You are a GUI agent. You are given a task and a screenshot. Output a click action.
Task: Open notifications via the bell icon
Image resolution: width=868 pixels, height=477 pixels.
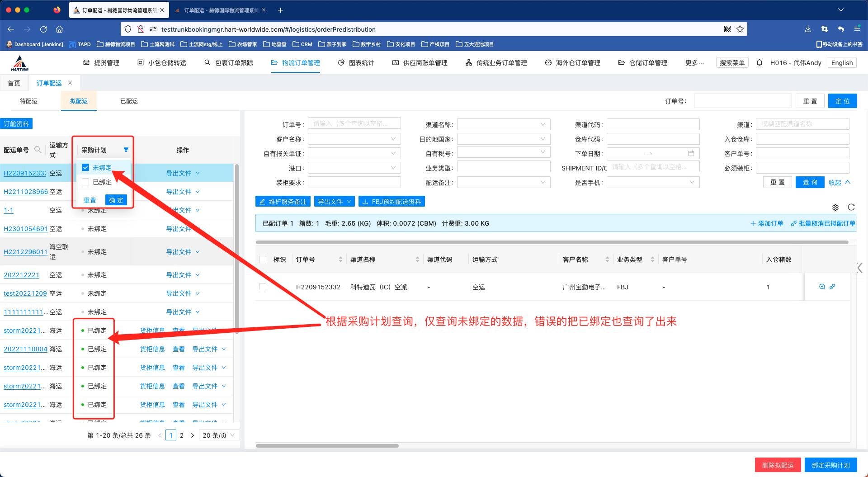[759, 63]
